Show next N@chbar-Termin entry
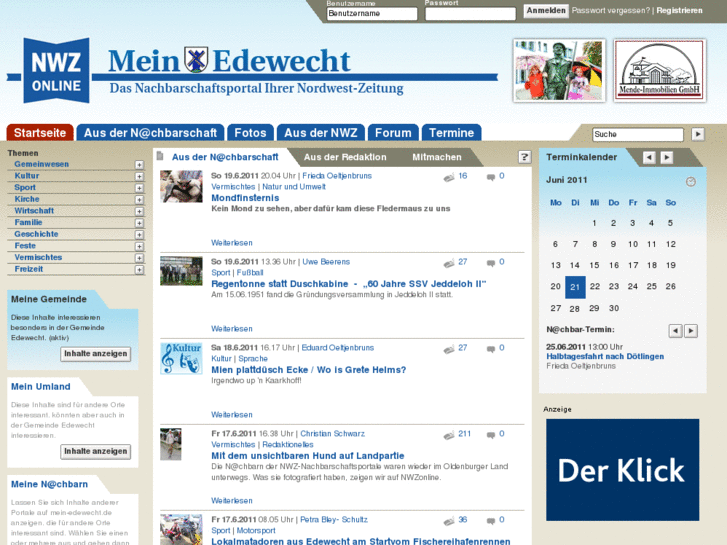The height and width of the screenshot is (545, 727). (691, 331)
